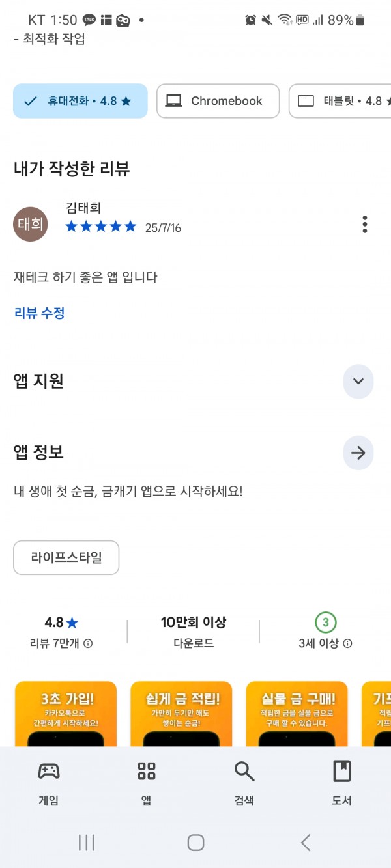Viewport: 391px width, 868px height.
Task: Select the 휴대전화 4.8 rating chip
Action: tap(80, 101)
